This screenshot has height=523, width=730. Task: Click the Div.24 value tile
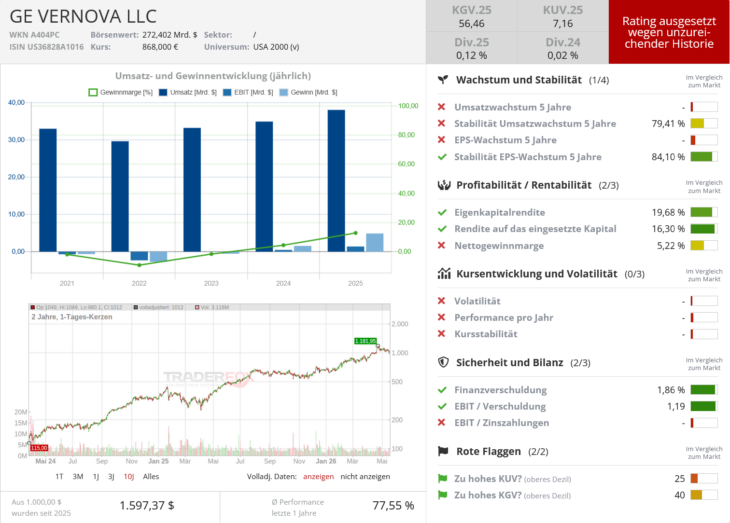click(x=563, y=48)
